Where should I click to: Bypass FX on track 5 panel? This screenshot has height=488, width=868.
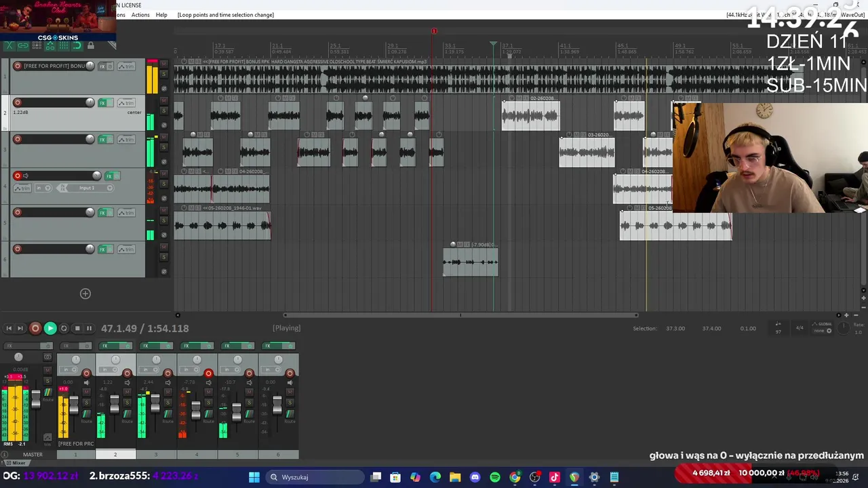[110, 213]
